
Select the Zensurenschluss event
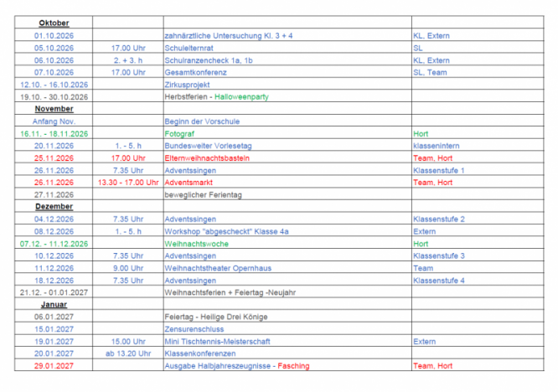tap(194, 329)
